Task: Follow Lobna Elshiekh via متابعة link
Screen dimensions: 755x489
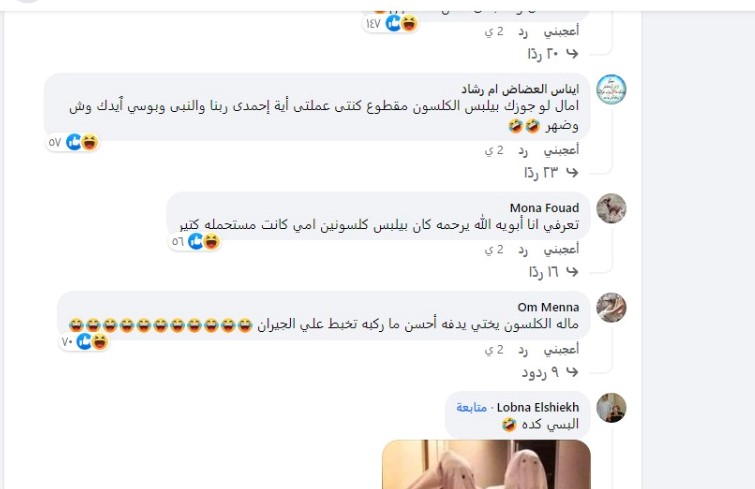Action: coord(471,408)
